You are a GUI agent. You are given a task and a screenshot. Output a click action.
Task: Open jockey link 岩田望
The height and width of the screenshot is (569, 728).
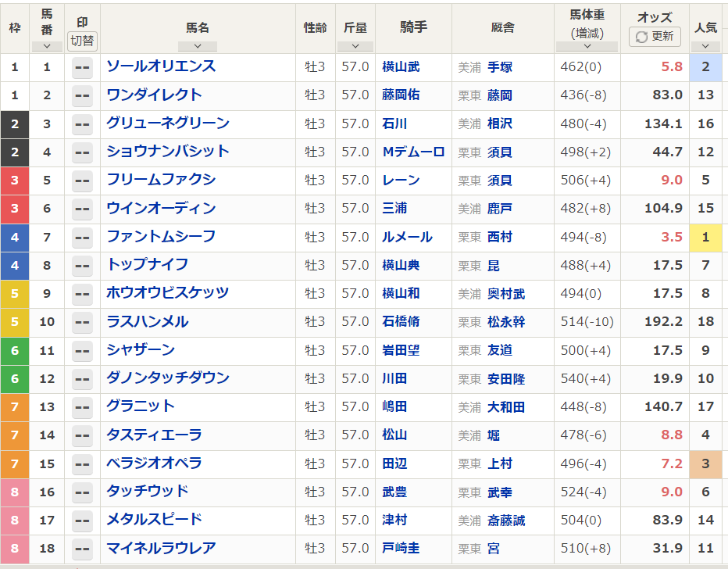[x=401, y=351]
